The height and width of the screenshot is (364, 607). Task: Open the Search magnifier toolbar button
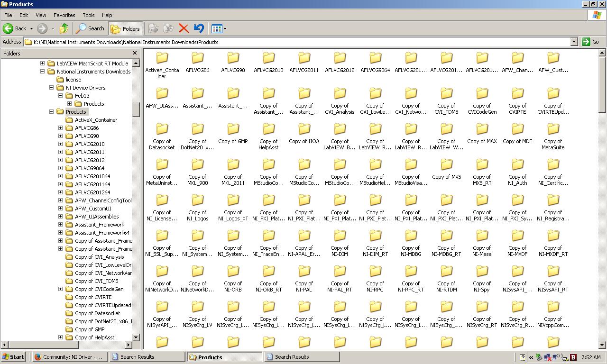91,28
